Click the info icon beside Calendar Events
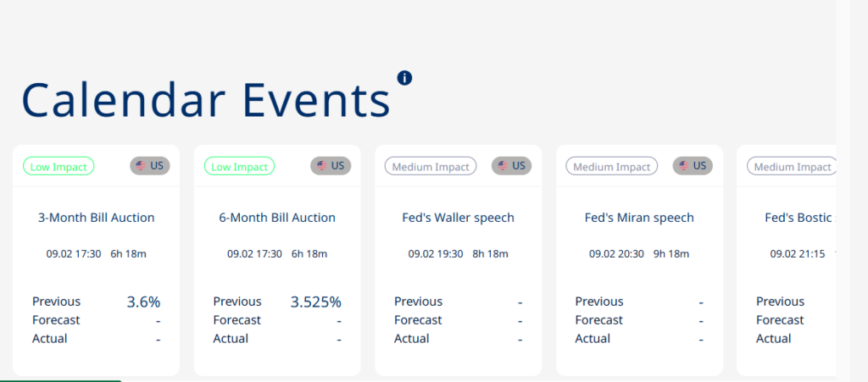The image size is (868, 382). [x=404, y=78]
